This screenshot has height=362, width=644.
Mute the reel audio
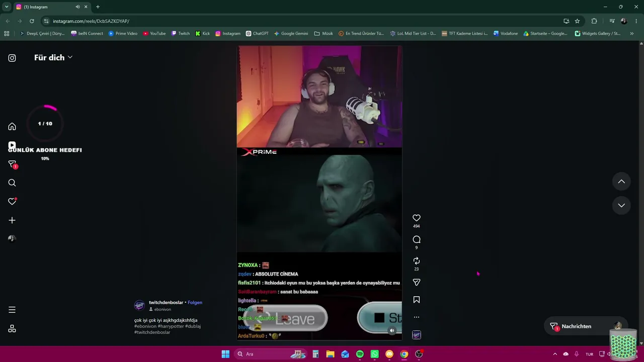[392, 330]
